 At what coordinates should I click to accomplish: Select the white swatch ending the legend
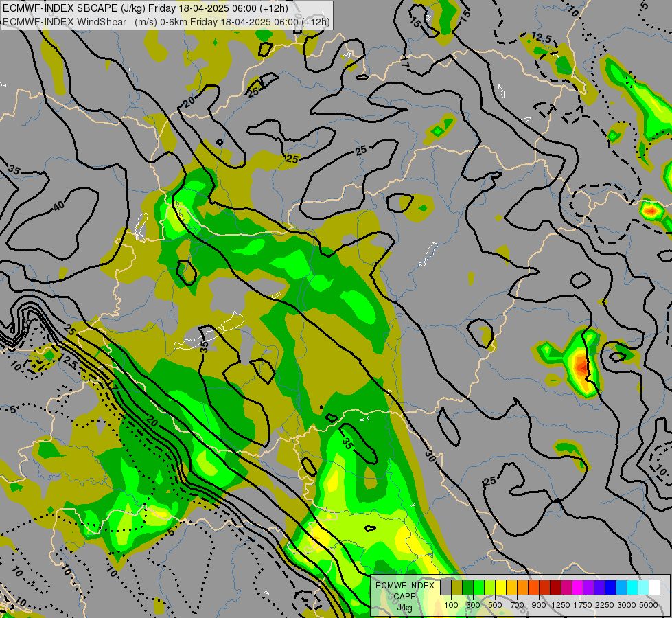click(x=654, y=587)
